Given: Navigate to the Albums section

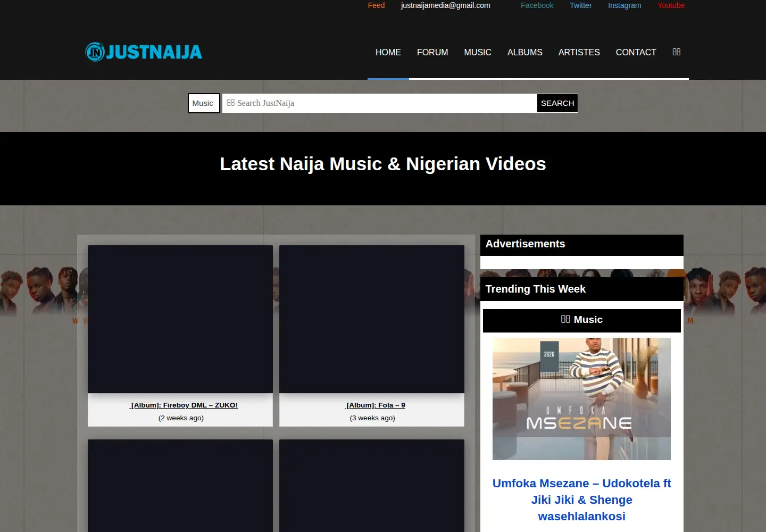Looking at the screenshot, I should 525,52.
